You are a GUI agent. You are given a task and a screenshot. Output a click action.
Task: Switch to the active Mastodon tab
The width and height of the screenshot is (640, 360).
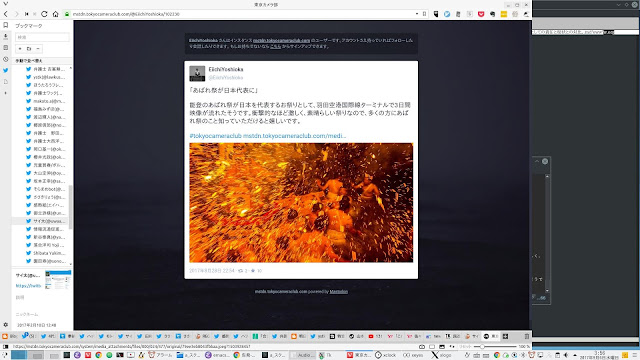(x=491, y=336)
